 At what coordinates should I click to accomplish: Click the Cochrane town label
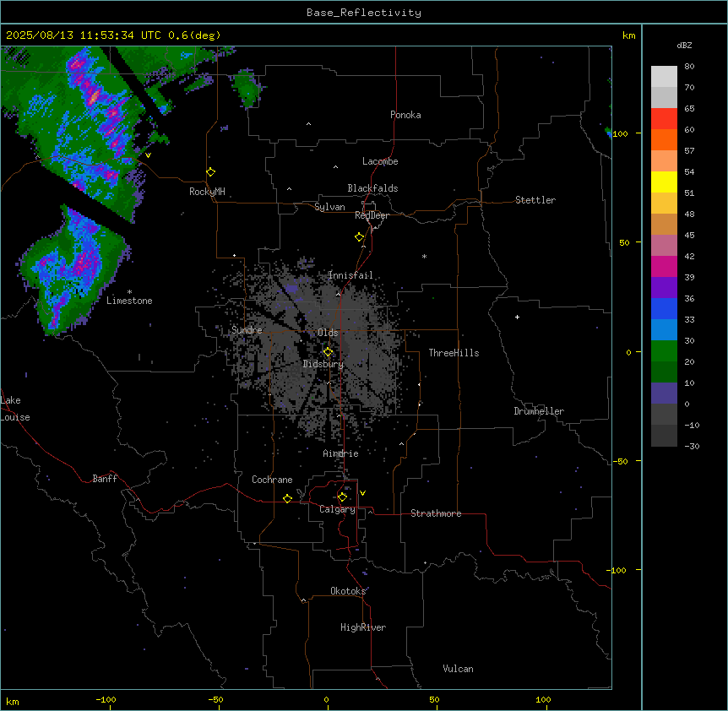[x=272, y=480]
